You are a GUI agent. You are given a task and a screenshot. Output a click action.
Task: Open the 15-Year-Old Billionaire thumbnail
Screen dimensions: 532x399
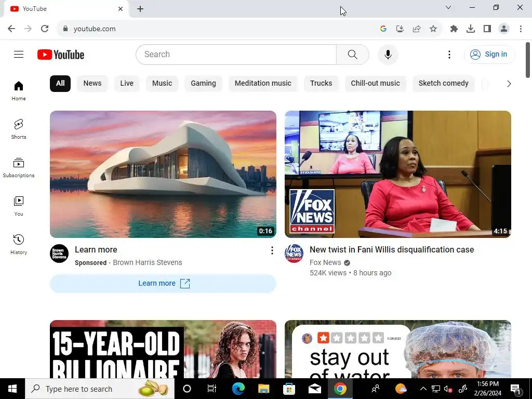point(163,349)
